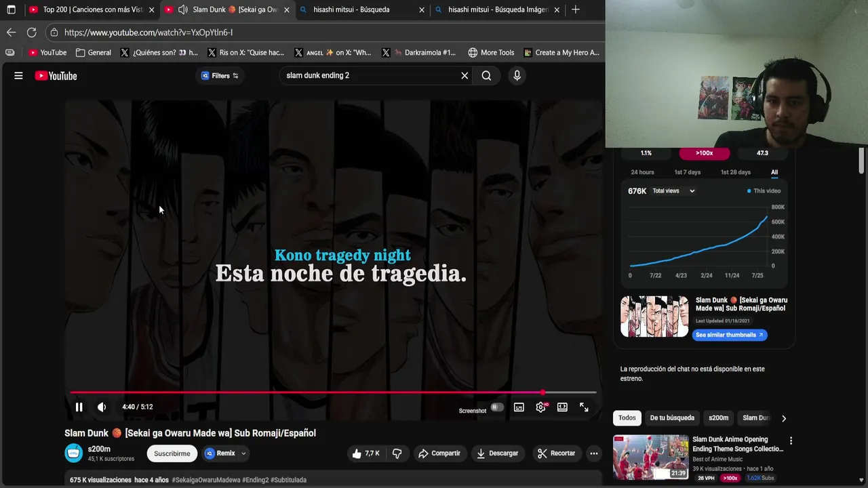Open the General bookmarks folder

pos(94,52)
